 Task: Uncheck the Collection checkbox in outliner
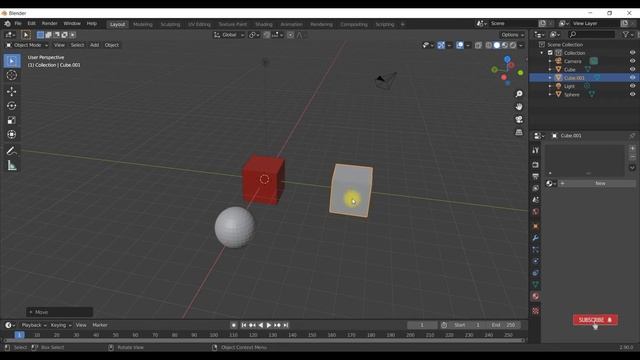550,53
